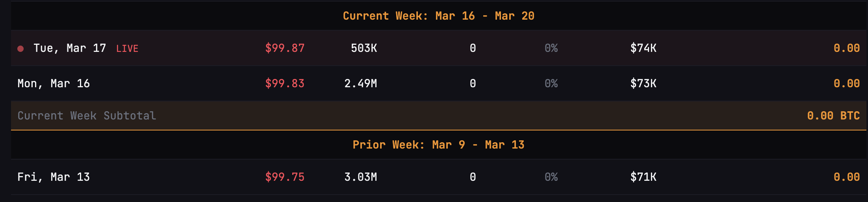Image resolution: width=868 pixels, height=202 pixels.
Task: Click the 0% cell in Monday's row
Action: [551, 83]
